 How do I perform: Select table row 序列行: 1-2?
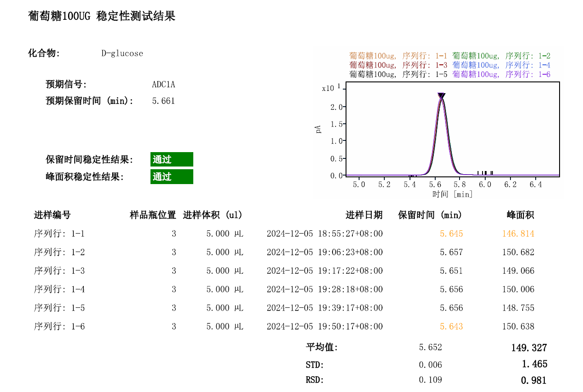pos(284,252)
